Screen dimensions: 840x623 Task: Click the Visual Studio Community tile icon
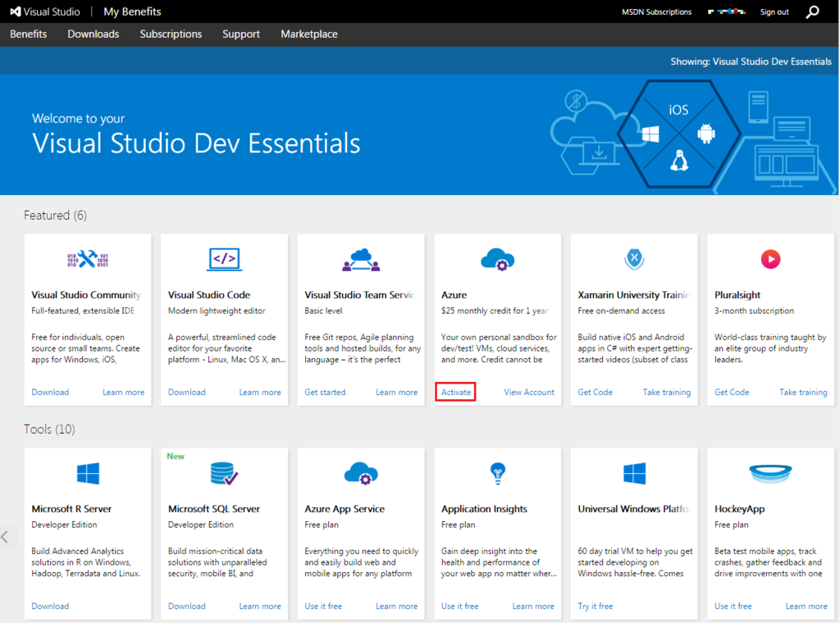[88, 260]
